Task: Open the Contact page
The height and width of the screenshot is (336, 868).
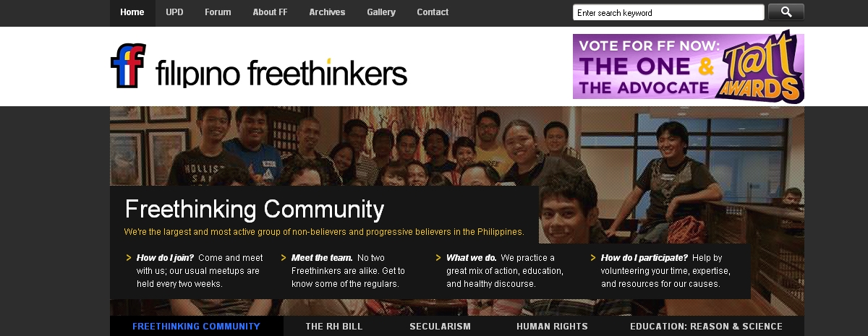Action: tap(433, 12)
